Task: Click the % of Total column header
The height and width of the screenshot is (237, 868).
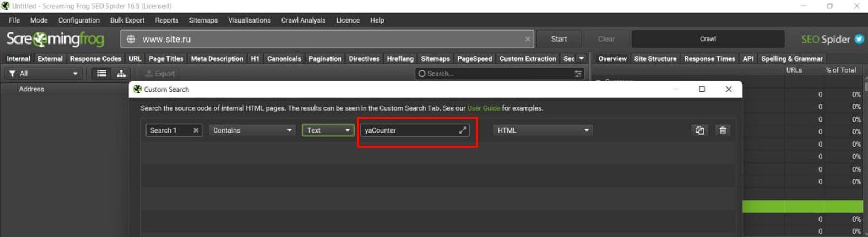Action: point(841,70)
